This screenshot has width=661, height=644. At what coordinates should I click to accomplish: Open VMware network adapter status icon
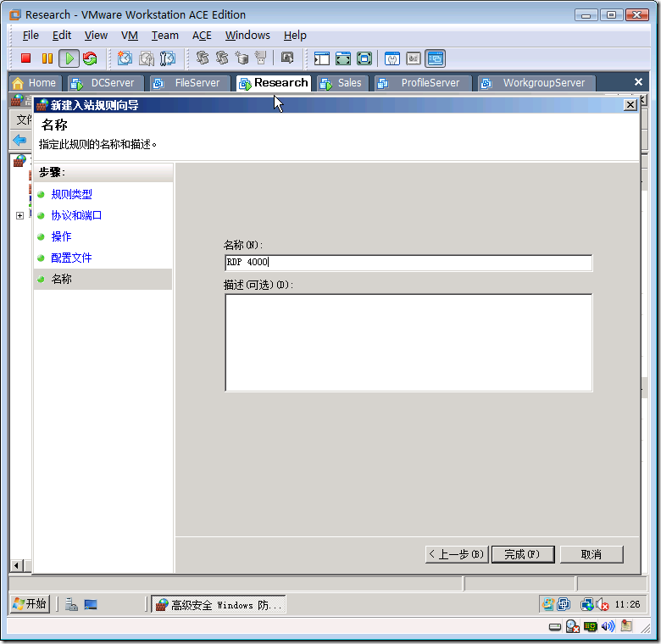point(590,627)
